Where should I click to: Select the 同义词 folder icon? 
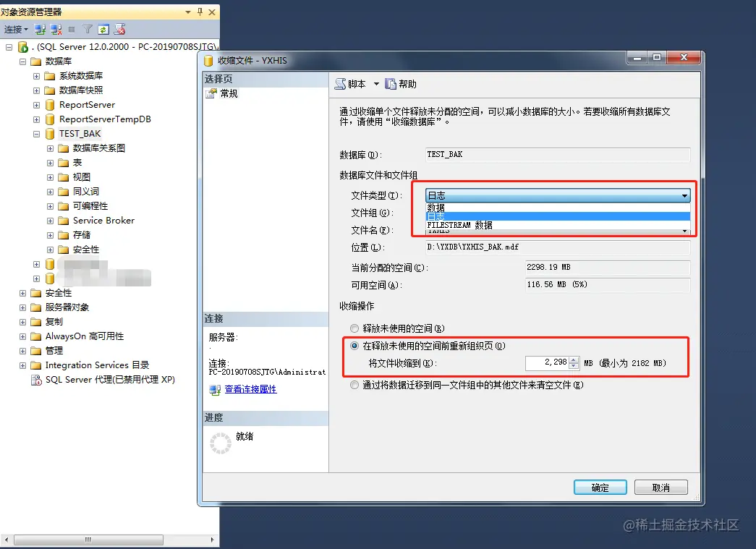point(63,192)
